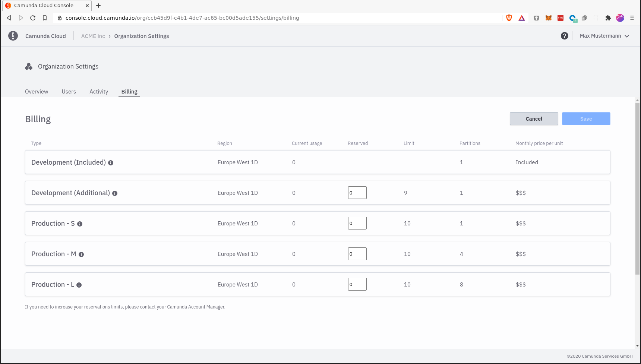This screenshot has width=641, height=364.
Task: Click the Organization Settings hexagon icon
Action: pos(29,66)
